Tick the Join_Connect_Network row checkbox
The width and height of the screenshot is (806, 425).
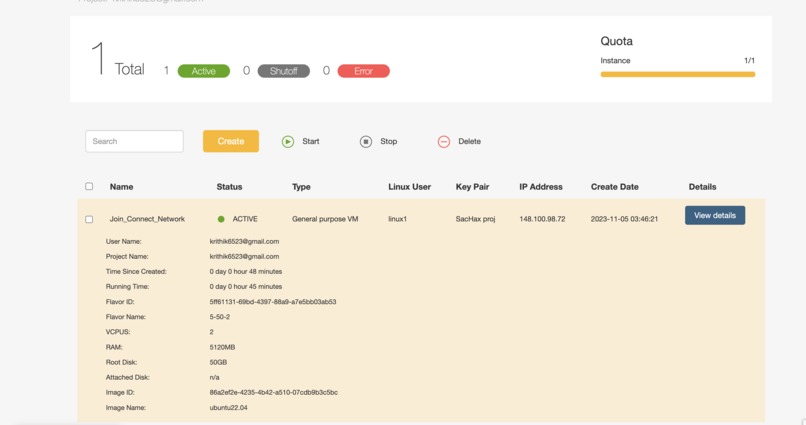point(89,219)
